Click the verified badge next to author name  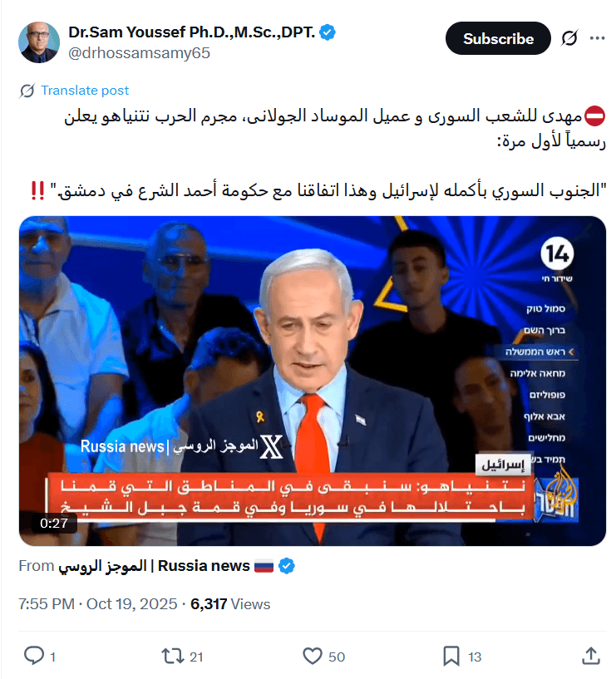[x=328, y=32]
